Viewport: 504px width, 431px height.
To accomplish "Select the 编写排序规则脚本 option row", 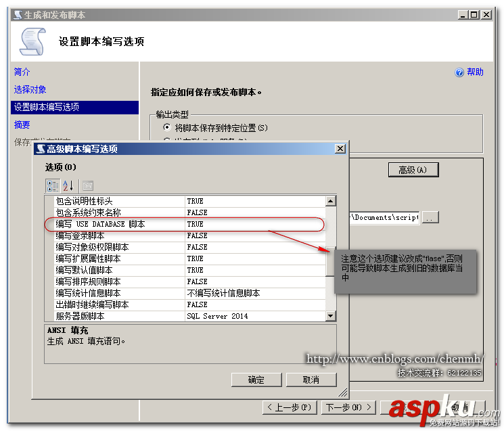I will click(189, 281).
